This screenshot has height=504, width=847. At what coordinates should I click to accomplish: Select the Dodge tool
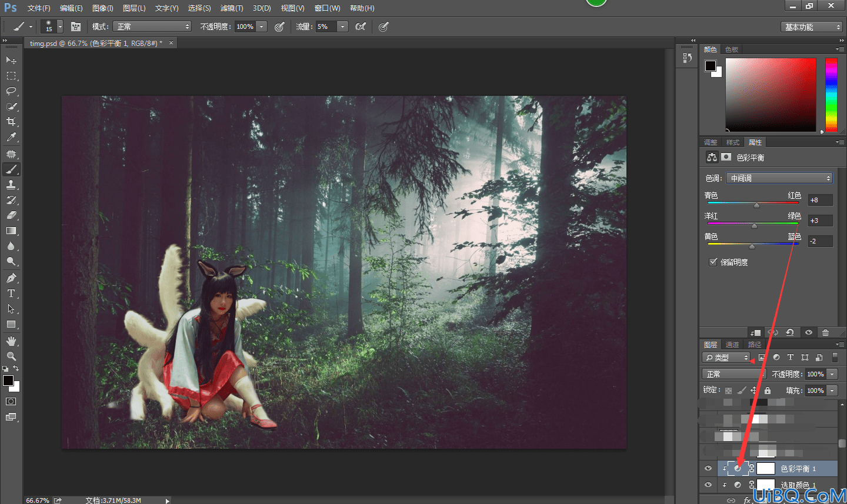11,261
